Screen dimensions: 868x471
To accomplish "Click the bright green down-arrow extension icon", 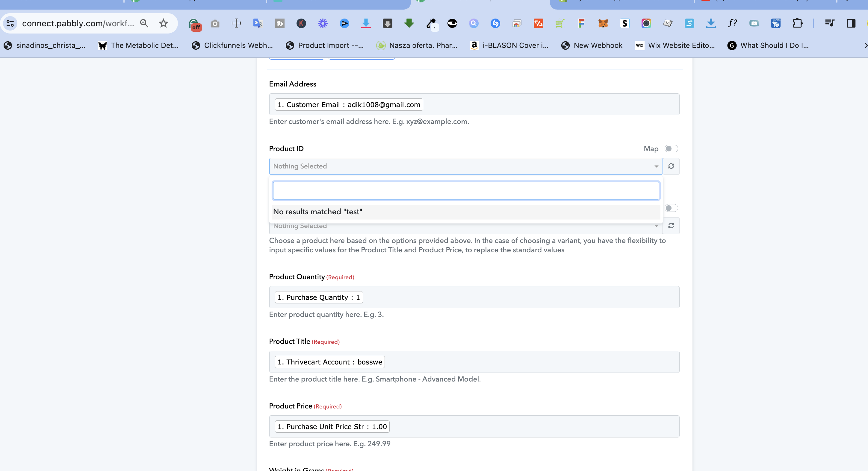I will click(409, 23).
